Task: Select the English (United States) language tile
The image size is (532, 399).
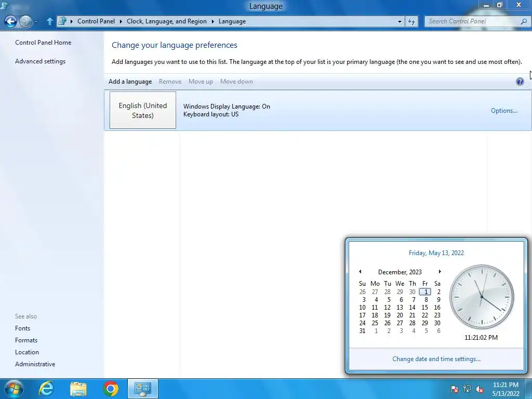Action: tap(143, 110)
